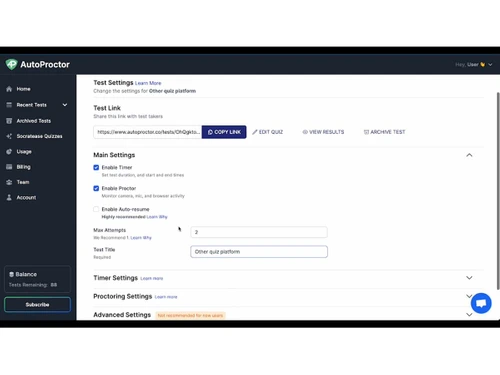Image resolution: width=500 pixels, height=375 pixels.
Task: Open Home from the sidebar
Action: pos(23,89)
